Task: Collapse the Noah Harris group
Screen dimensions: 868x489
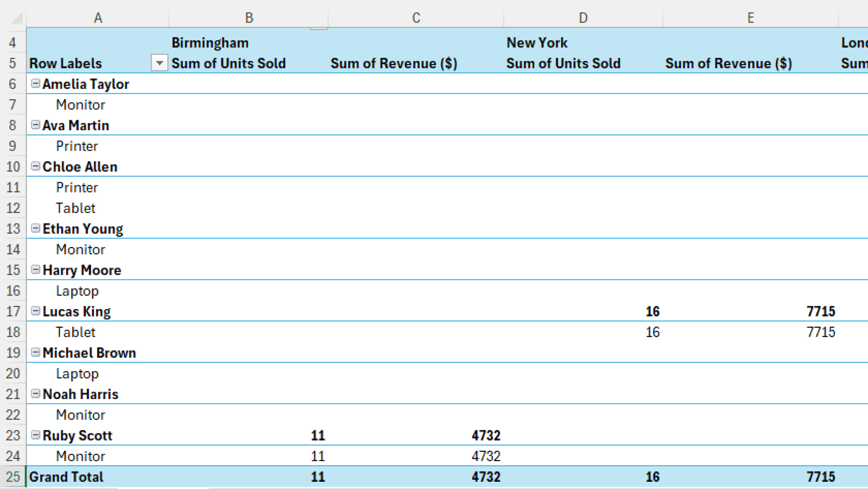Action: coord(36,394)
